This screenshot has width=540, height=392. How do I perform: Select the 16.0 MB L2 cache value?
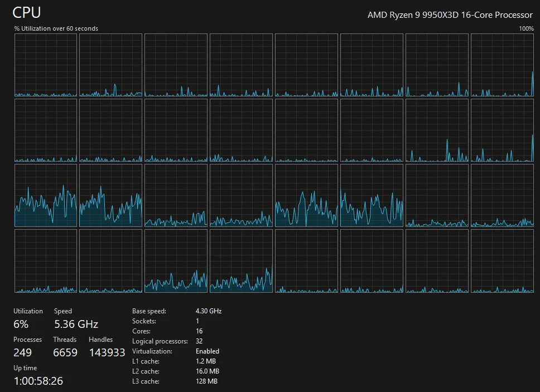click(x=208, y=371)
